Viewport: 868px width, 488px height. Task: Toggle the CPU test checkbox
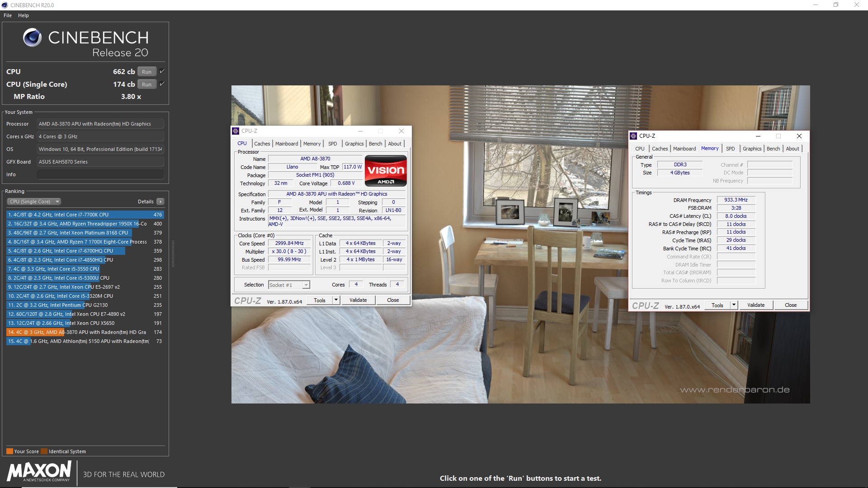(x=162, y=71)
